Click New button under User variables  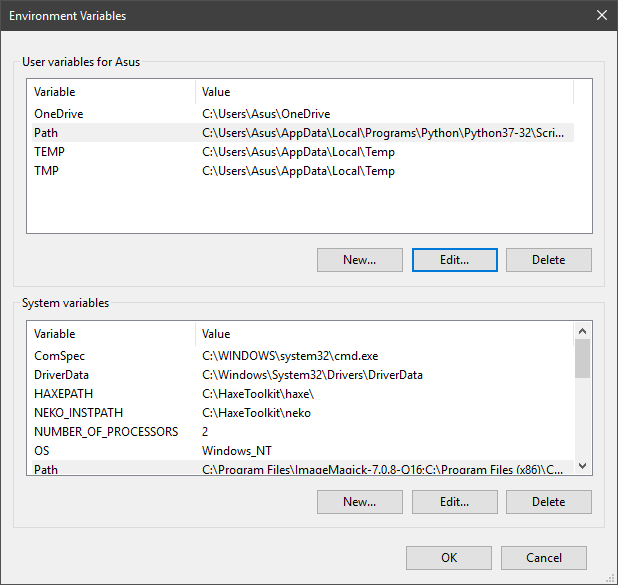click(359, 260)
